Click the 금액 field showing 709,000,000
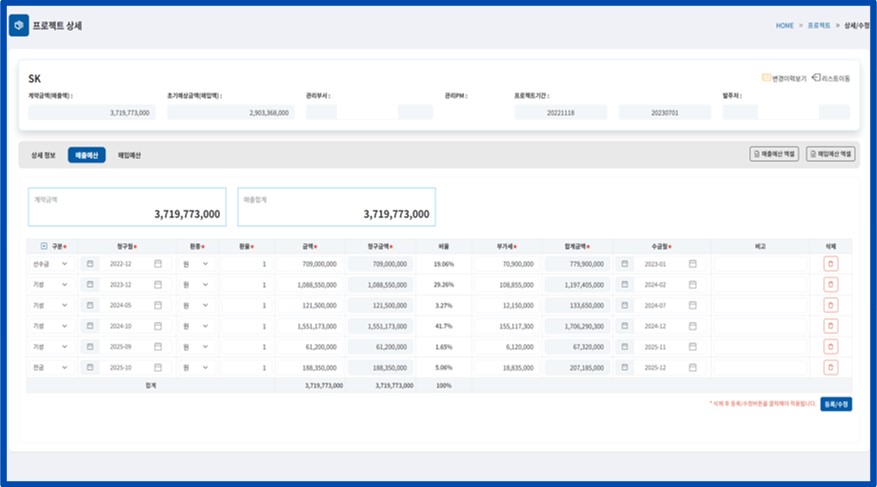 pyautogui.click(x=308, y=264)
